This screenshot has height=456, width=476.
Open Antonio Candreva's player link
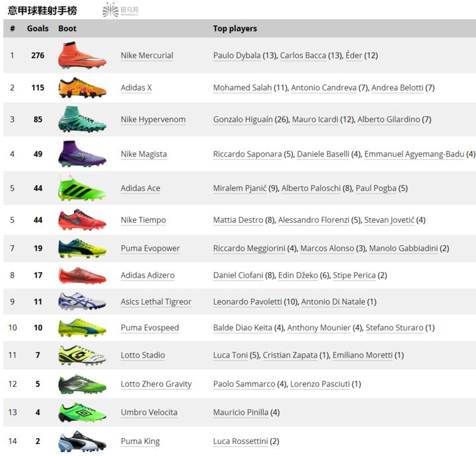[323, 88]
